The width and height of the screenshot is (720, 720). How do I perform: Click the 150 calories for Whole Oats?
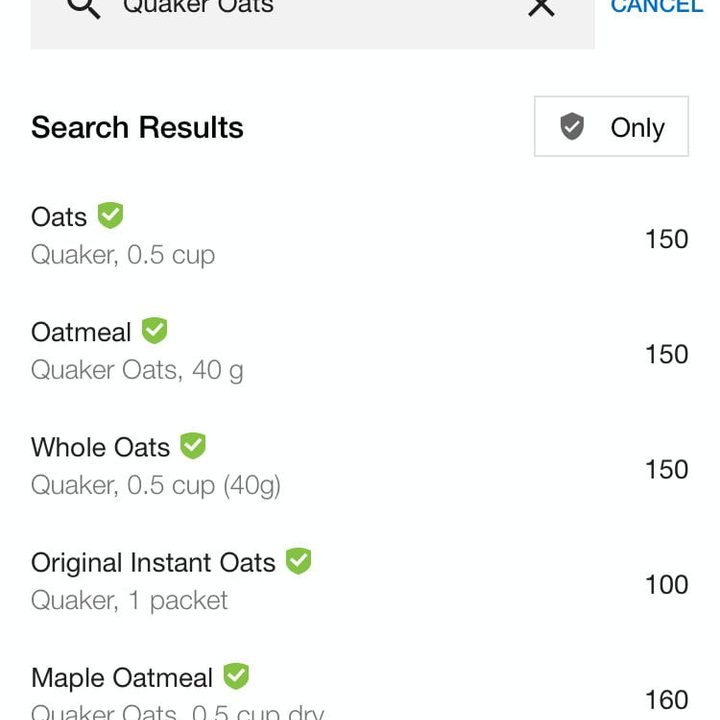[x=666, y=469]
